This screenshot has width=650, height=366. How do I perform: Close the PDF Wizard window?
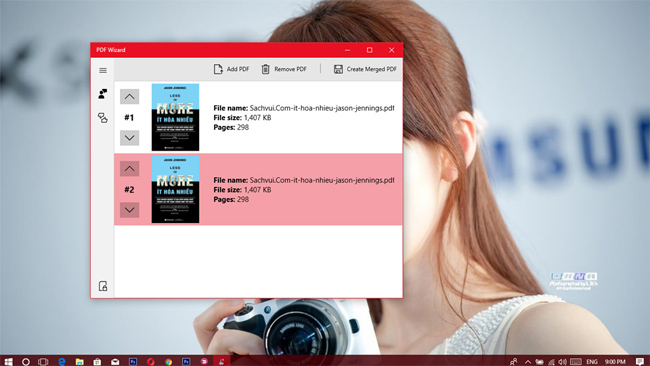point(391,50)
